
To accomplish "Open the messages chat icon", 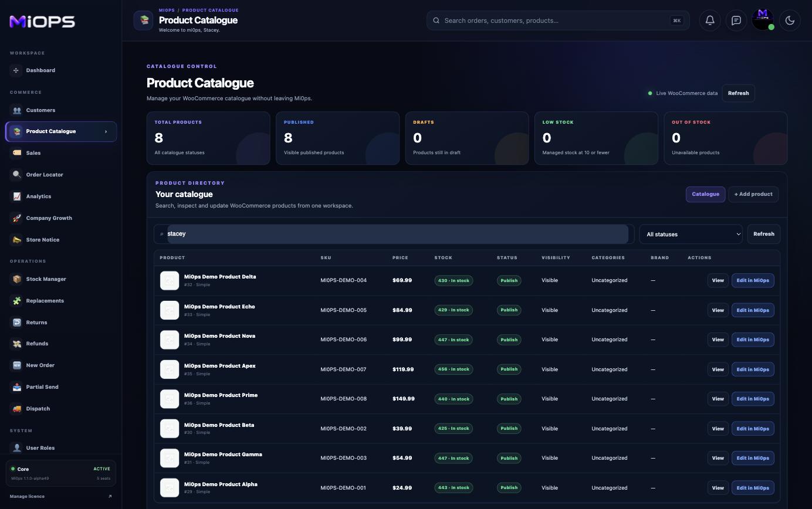I will (x=736, y=21).
